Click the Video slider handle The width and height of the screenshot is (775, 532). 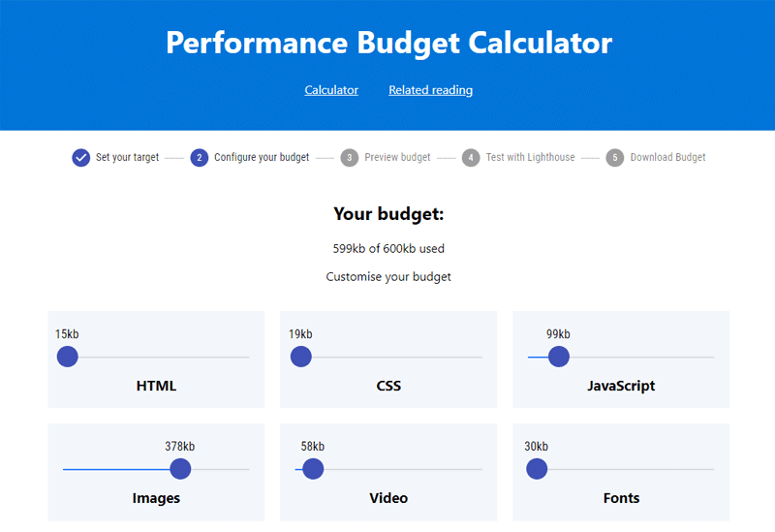pyautogui.click(x=313, y=469)
